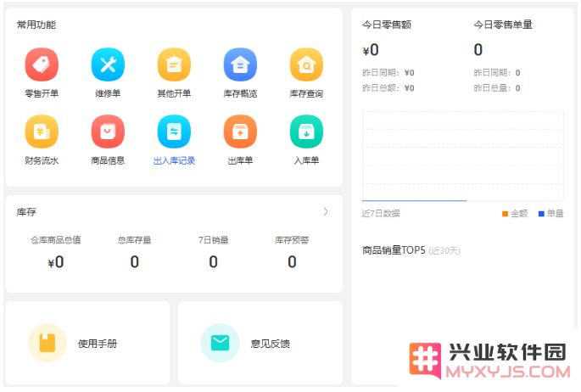Click the 库存查询 label
This screenshot has width=581, height=392.
click(306, 93)
